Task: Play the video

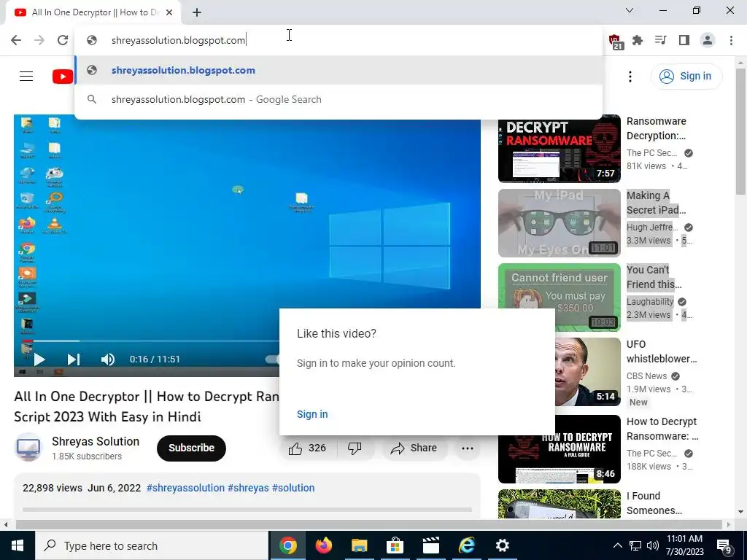Action: coord(39,359)
